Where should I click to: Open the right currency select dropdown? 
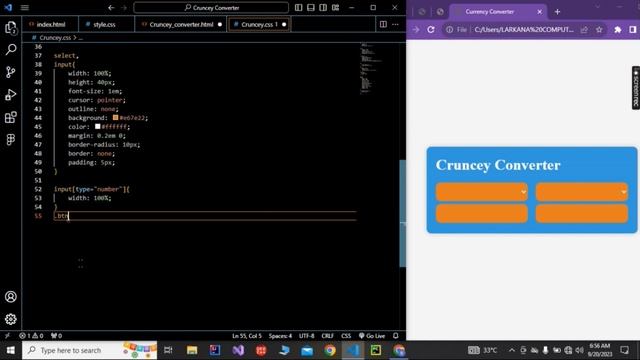(582, 192)
